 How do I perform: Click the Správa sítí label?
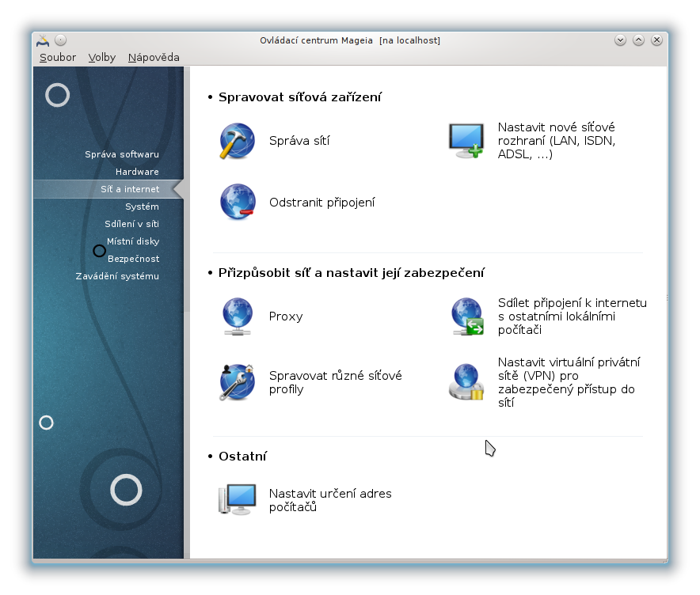[x=299, y=141]
